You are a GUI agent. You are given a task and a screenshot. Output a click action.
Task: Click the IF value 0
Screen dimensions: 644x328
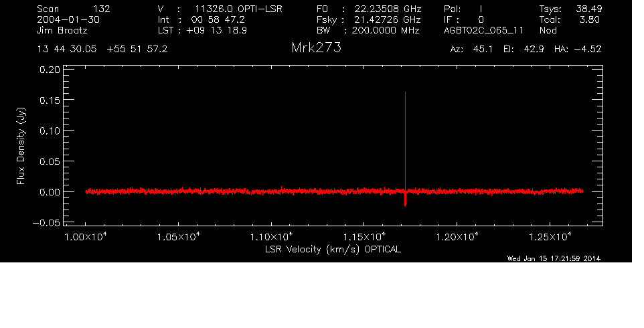click(x=481, y=19)
